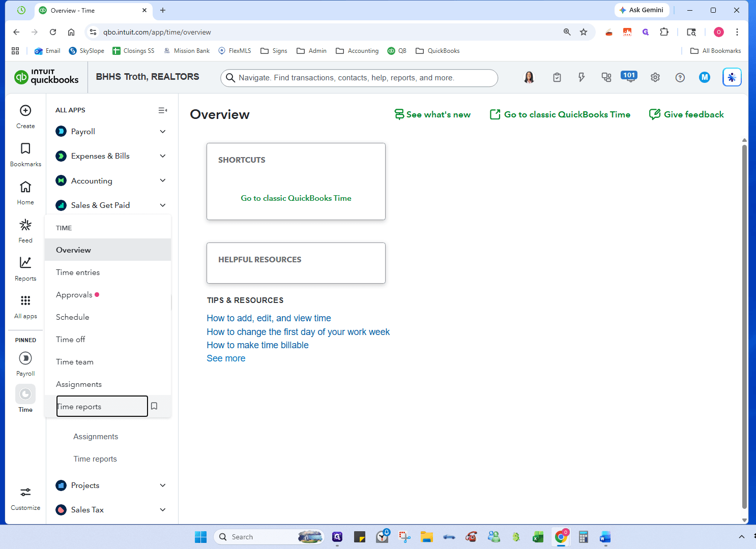The image size is (756, 549).
Task: Open the Accounting bookmarks folder
Action: click(357, 51)
